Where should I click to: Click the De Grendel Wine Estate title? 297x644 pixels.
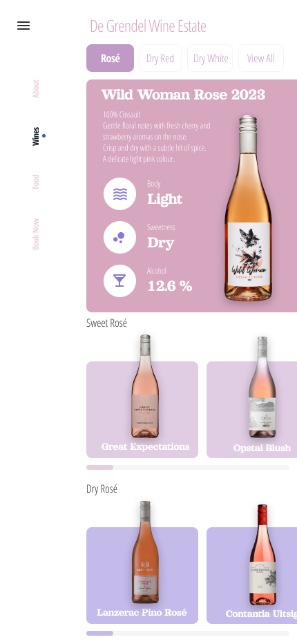(148, 26)
